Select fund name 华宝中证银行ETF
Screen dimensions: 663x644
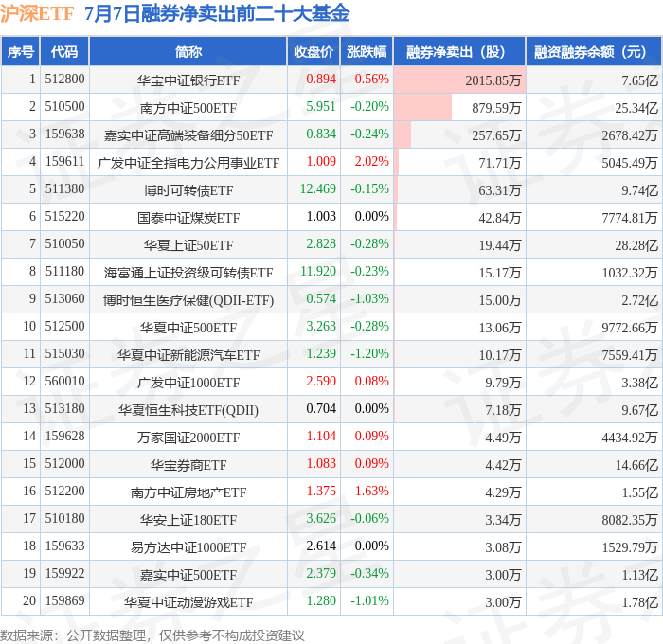pos(188,80)
